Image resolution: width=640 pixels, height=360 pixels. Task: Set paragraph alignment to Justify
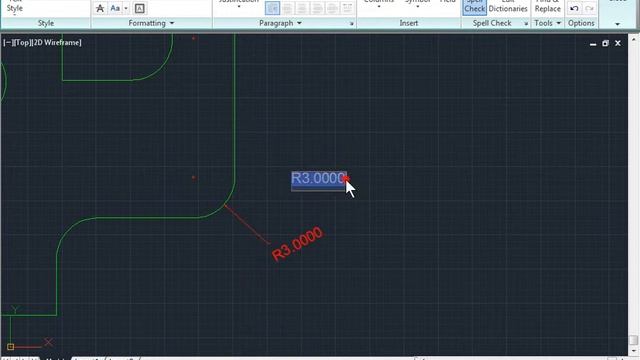(332, 8)
